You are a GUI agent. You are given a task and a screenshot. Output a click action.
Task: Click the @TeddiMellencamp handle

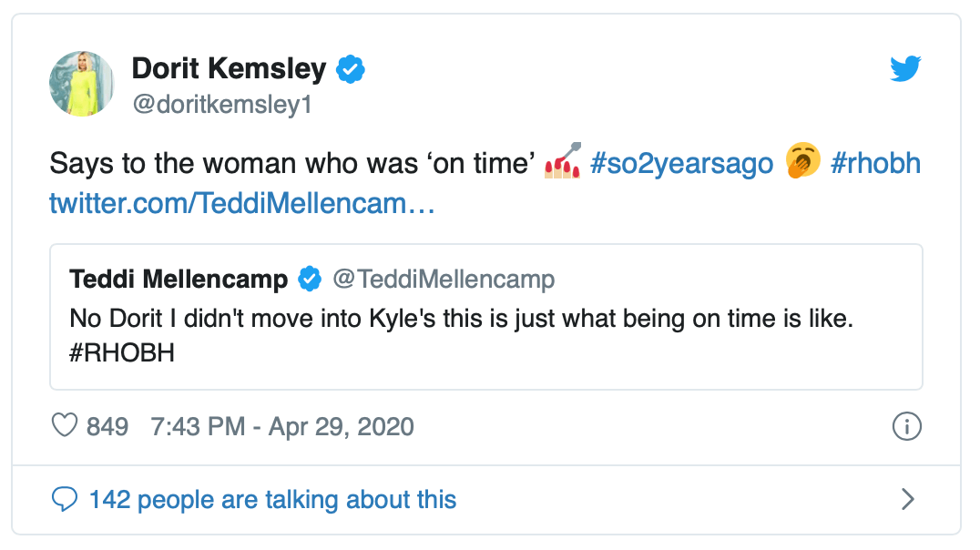point(444,279)
